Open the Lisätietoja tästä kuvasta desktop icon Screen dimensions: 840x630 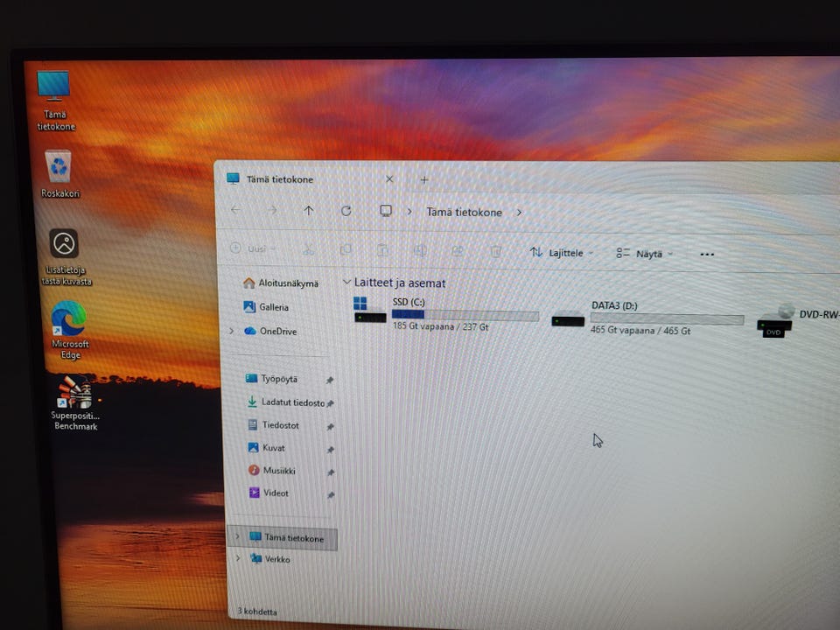[x=66, y=257]
